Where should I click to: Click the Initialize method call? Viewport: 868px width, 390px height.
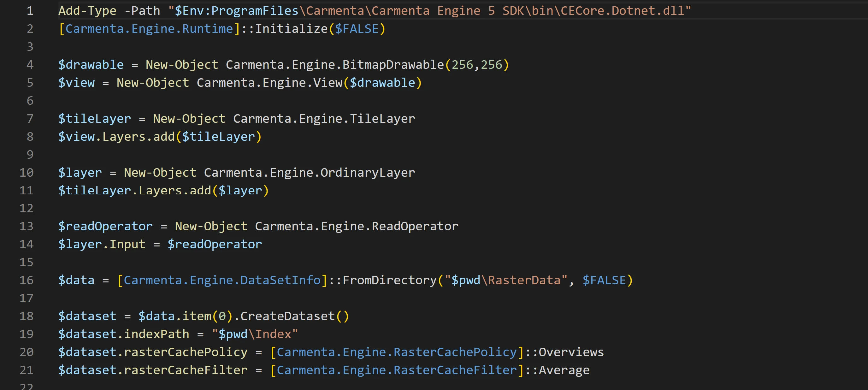291,29
